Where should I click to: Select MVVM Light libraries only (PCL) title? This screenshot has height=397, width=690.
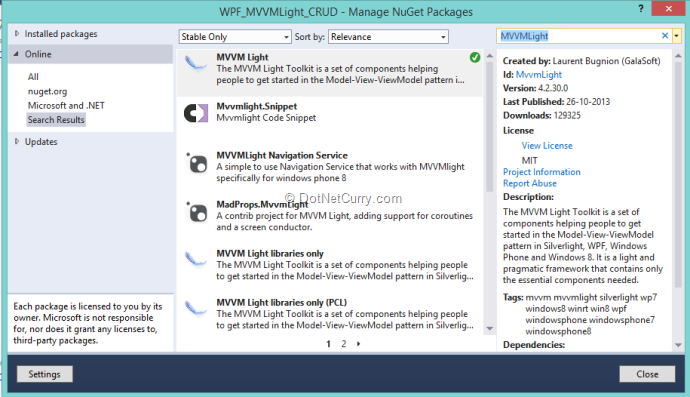[281, 302]
